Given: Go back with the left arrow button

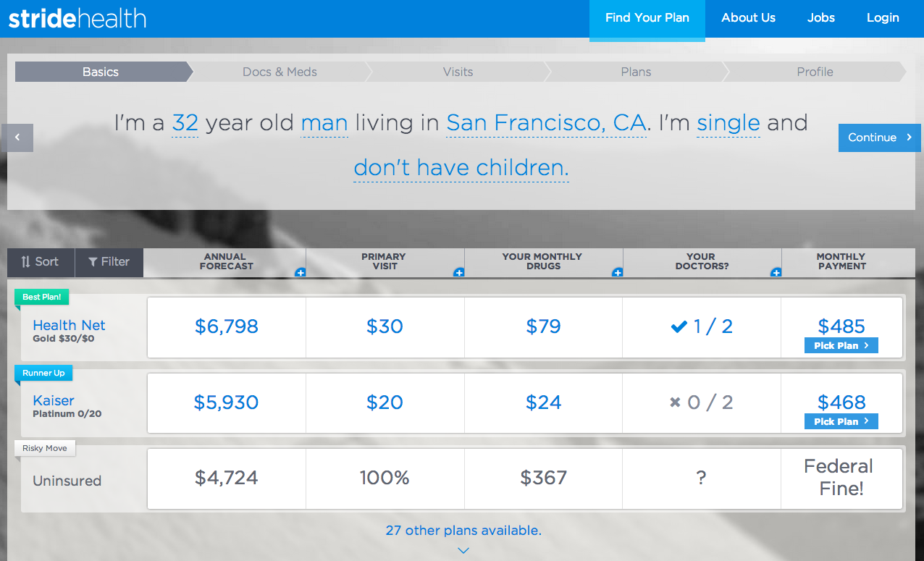Looking at the screenshot, I should click(x=17, y=138).
